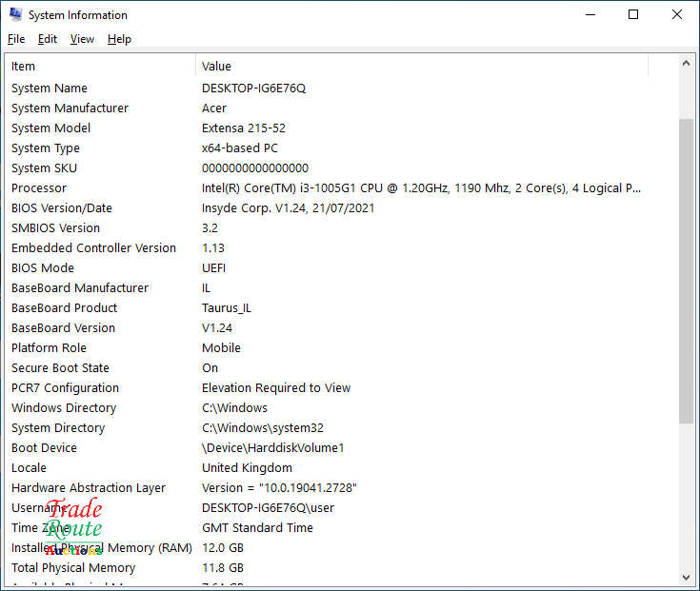Image resolution: width=700 pixels, height=591 pixels.
Task: Click the value Acer
Action: (x=214, y=108)
